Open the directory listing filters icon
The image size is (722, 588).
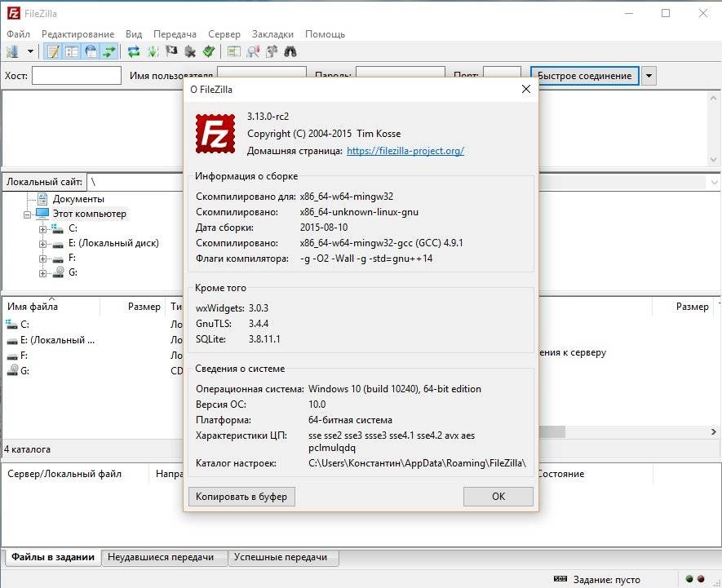pyautogui.click(x=234, y=51)
